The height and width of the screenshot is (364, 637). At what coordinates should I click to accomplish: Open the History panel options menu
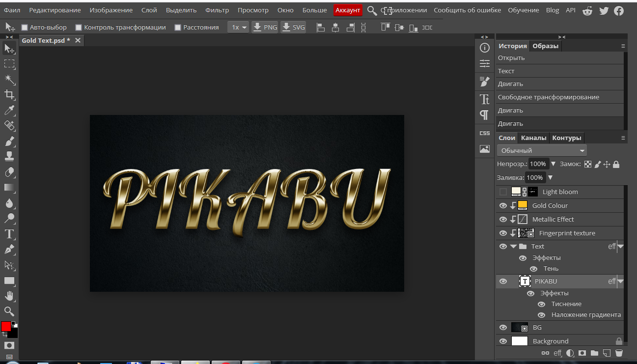tap(623, 46)
